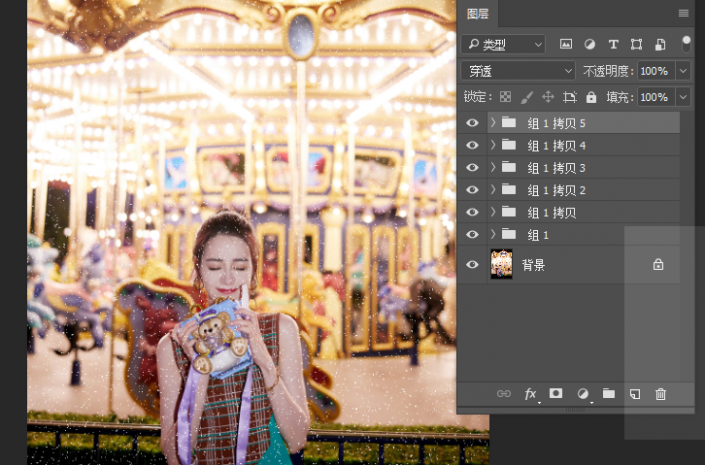Screen dimensions: 705x465
Task: Create a new layer
Action: click(x=634, y=394)
